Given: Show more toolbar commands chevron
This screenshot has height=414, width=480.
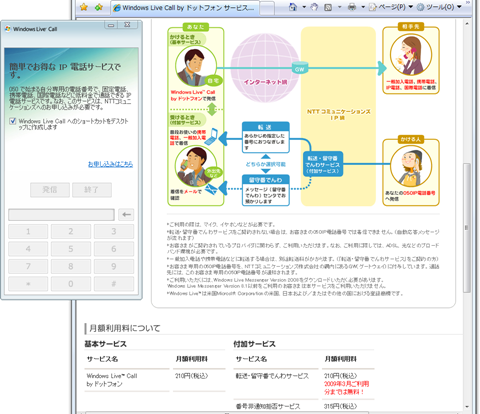Looking at the screenshot, I should pyautogui.click(x=467, y=2).
